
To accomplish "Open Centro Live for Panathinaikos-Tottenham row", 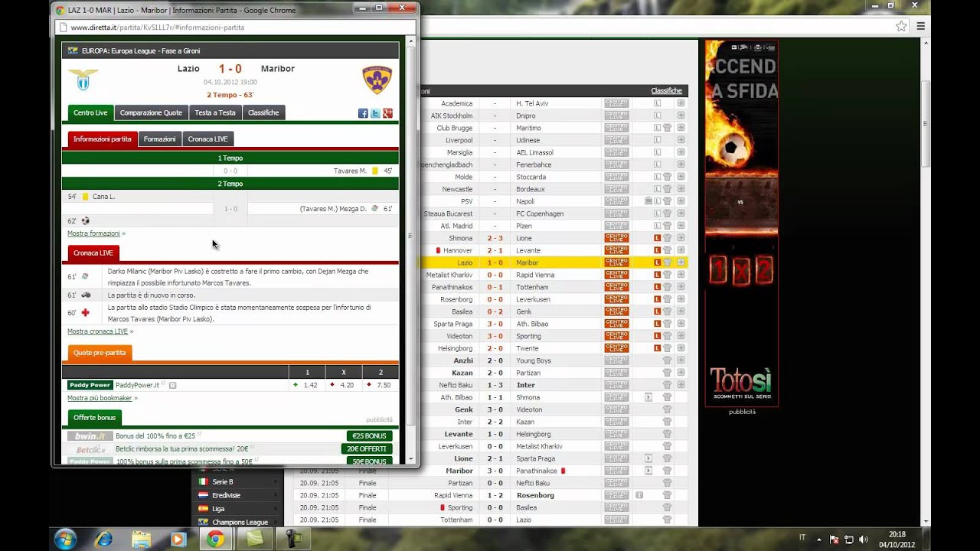I will coord(616,287).
